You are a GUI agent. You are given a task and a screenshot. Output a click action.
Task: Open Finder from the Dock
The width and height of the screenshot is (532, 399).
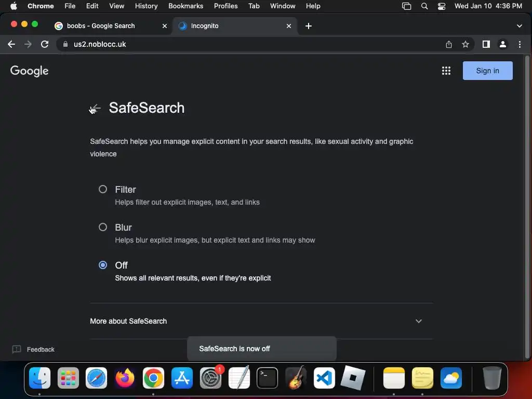coord(39,378)
